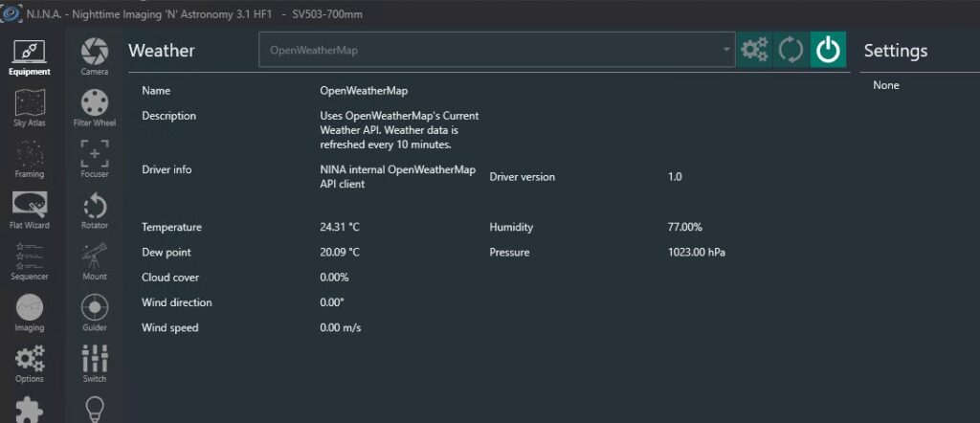Go to the Sequencer tab
Screen dimensions: 980x423
point(31,261)
